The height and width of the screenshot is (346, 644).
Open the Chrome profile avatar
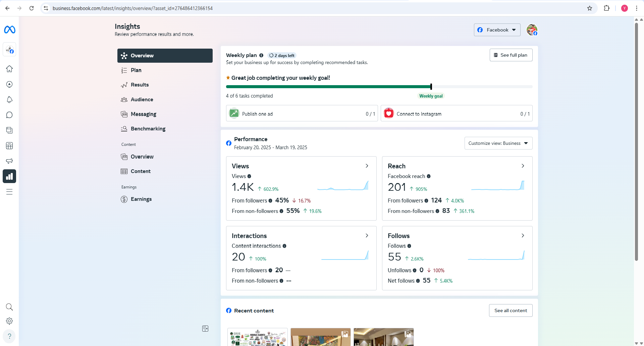pyautogui.click(x=625, y=8)
